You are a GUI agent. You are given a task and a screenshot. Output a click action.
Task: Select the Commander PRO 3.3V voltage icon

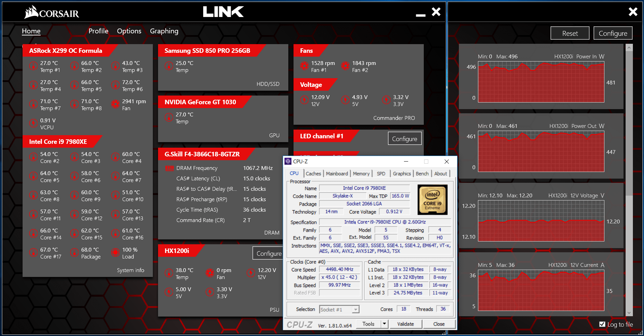tap(386, 100)
